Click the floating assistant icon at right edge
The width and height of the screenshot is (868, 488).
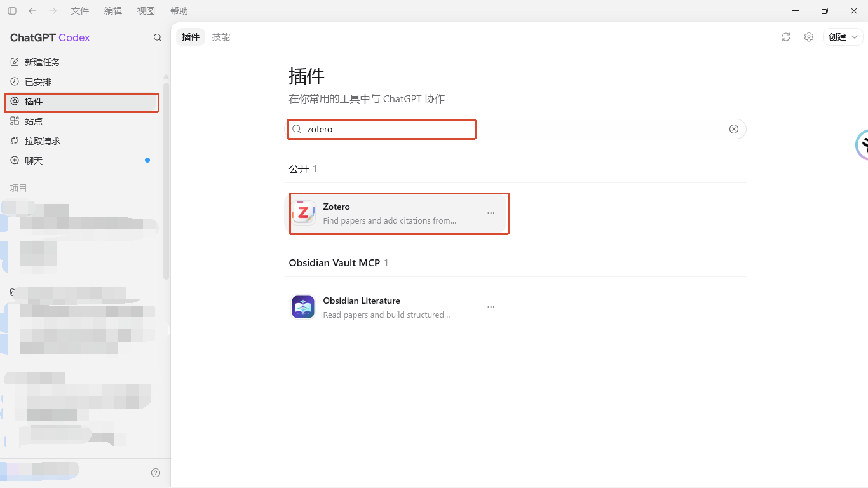(x=862, y=145)
